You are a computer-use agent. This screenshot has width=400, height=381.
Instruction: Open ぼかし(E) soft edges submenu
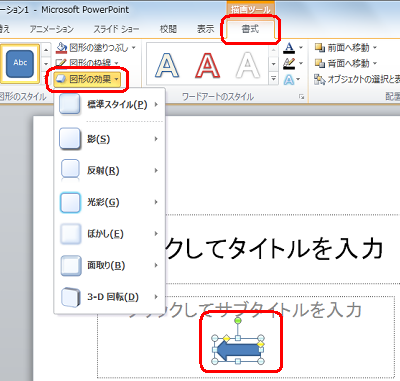(x=109, y=234)
